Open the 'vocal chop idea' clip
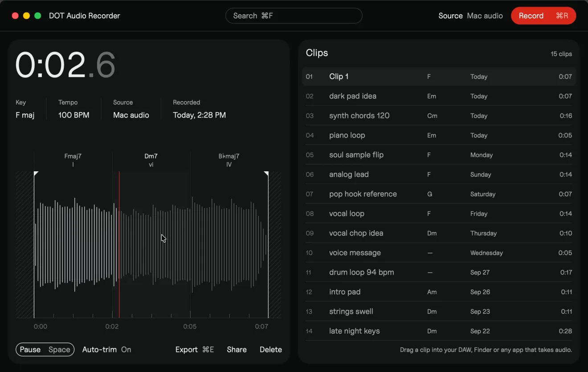Viewport: 588px width, 372px height. [x=439, y=233]
